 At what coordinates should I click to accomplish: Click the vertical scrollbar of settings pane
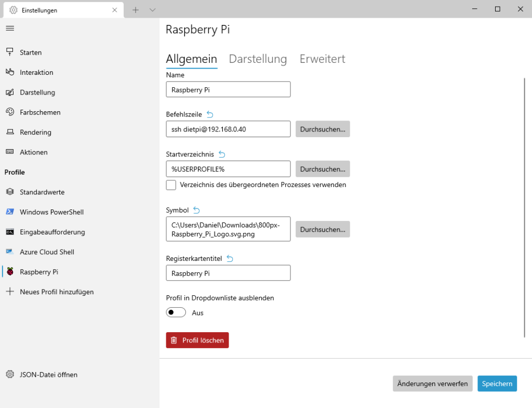coord(525,208)
